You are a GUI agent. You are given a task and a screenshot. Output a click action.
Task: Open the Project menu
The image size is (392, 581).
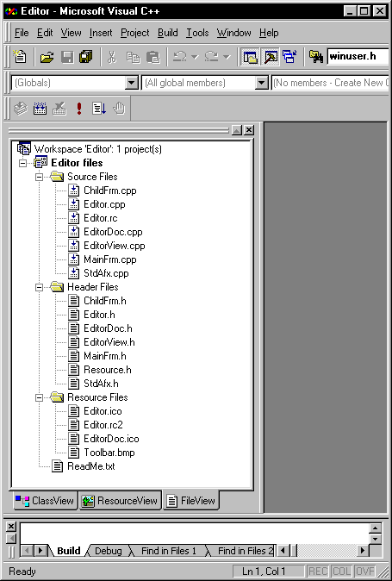134,33
